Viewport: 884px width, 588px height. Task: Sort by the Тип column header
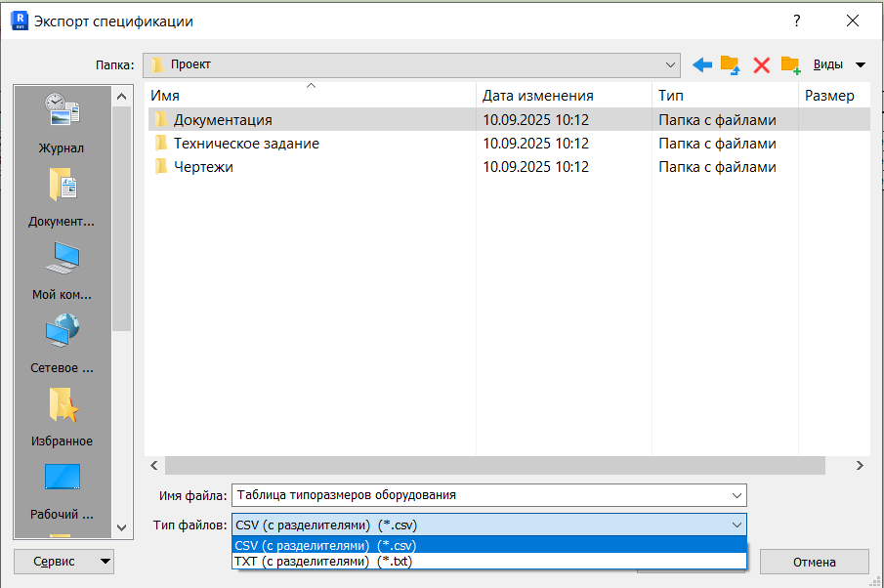tap(725, 96)
